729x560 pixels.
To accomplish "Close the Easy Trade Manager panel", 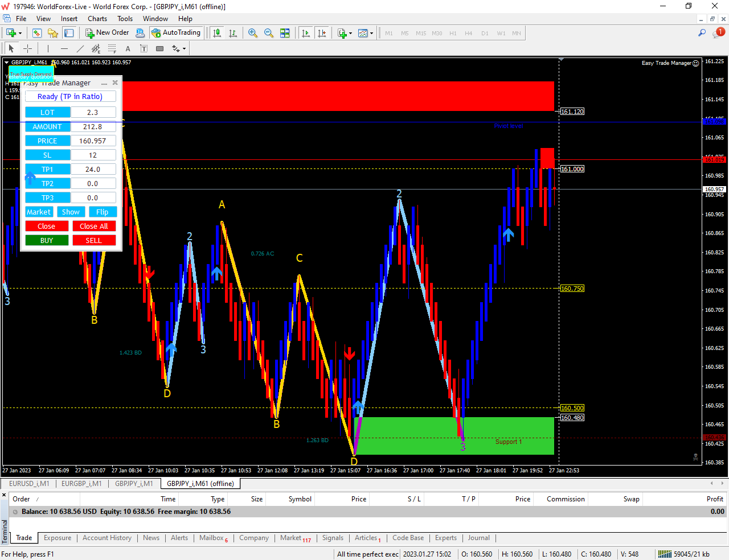I will (115, 83).
